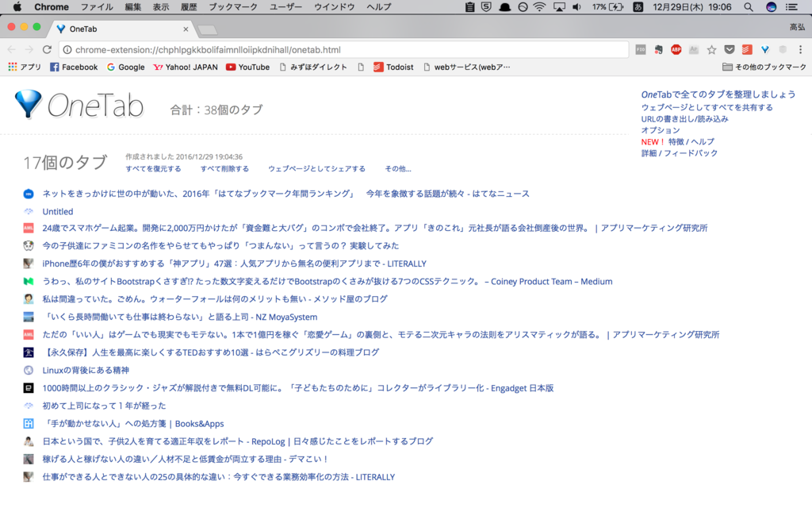Open the Yahoo! JAPAN bookmark
Viewport: 812px width, 508px height.
click(x=186, y=67)
